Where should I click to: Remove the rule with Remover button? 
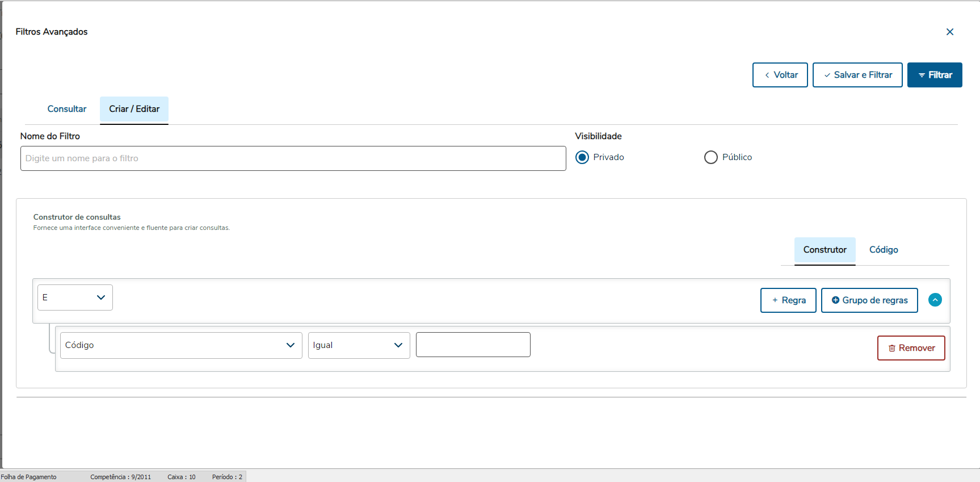coord(911,348)
